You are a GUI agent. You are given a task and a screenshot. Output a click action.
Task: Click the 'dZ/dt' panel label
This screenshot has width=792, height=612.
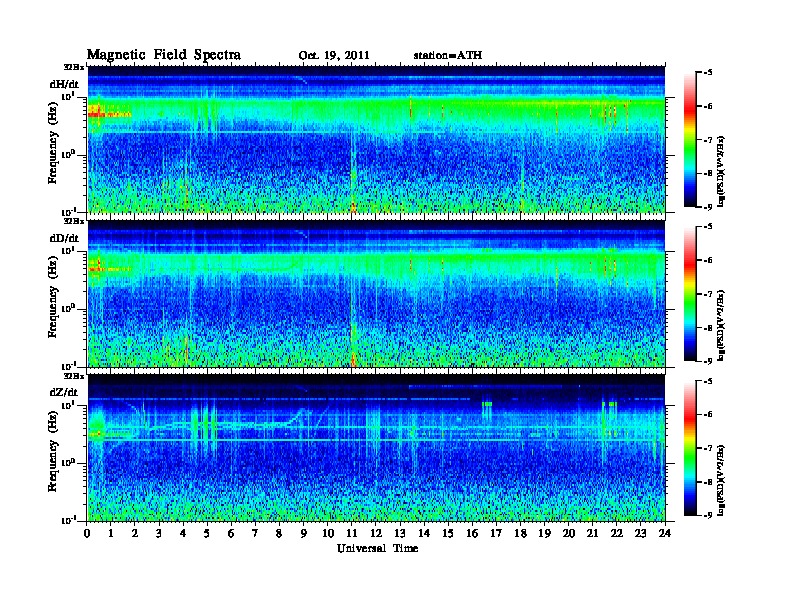click(64, 392)
